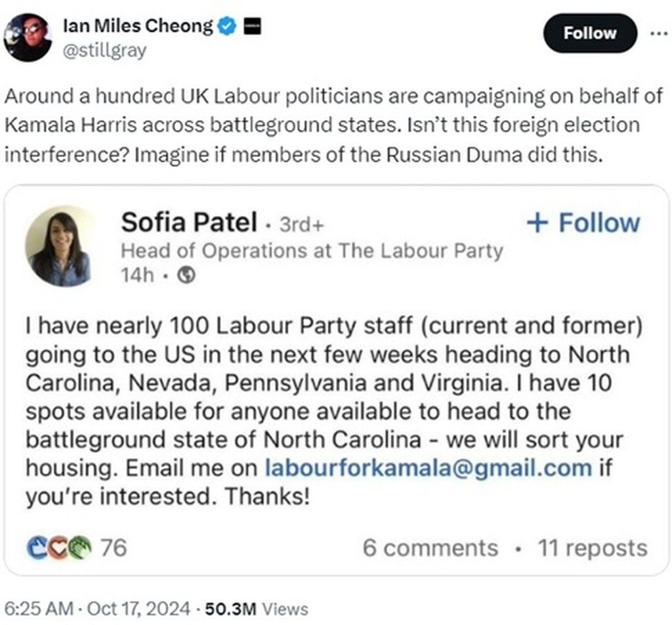Click the red heart reaction icon

point(58,548)
